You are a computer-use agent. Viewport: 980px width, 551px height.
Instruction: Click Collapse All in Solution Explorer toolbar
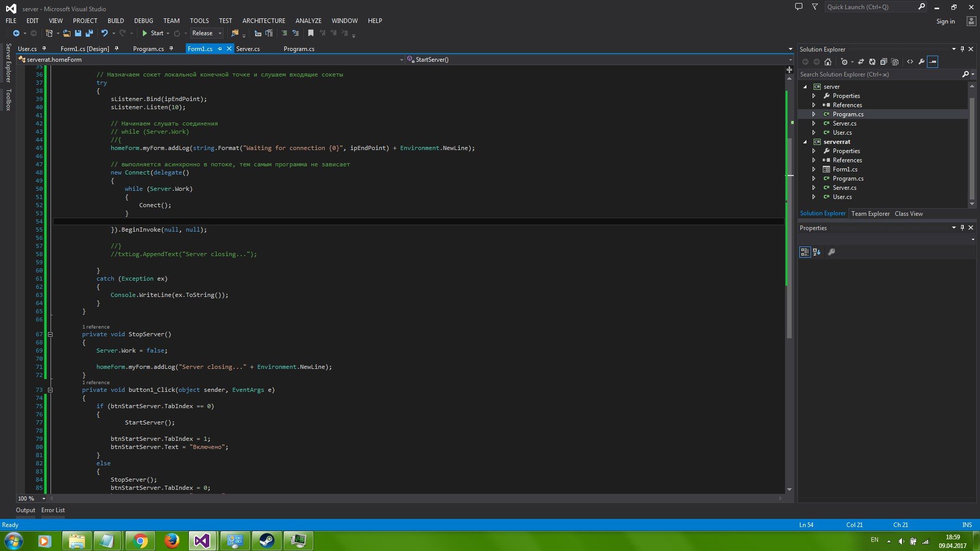point(883,62)
